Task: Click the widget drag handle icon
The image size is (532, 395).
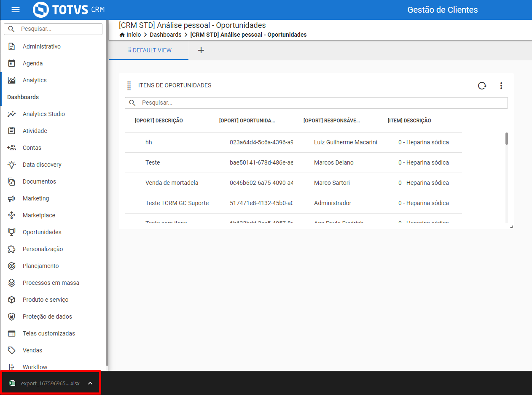Action: pyautogui.click(x=129, y=86)
